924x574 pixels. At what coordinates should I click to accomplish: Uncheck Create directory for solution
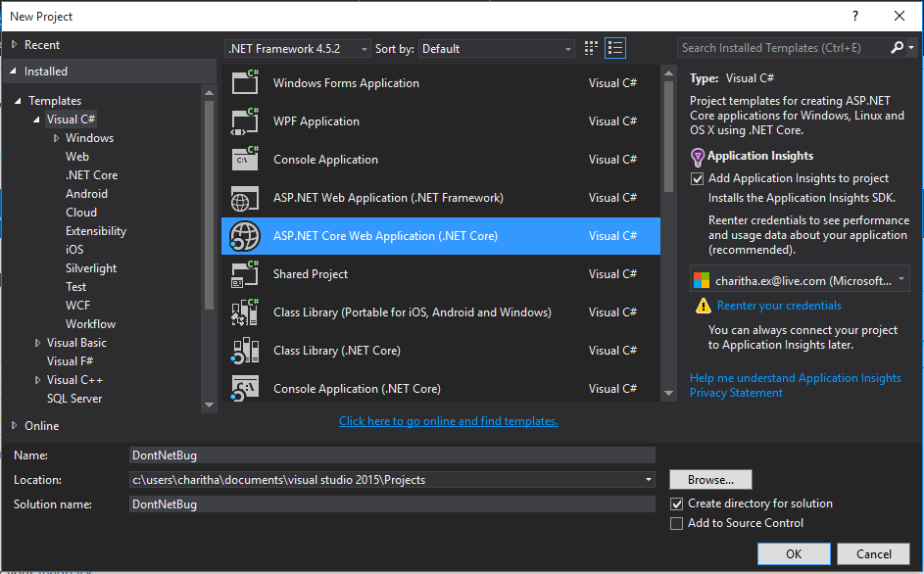click(x=676, y=503)
